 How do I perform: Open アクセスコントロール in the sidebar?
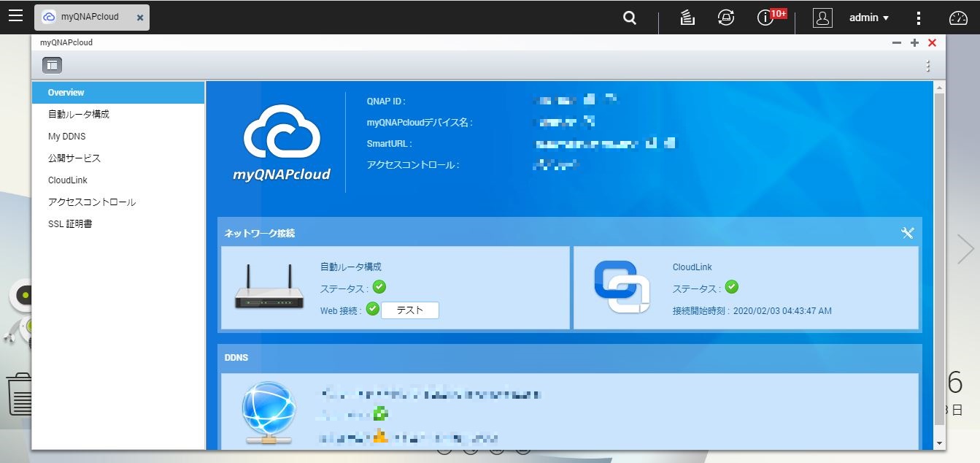click(x=118, y=202)
